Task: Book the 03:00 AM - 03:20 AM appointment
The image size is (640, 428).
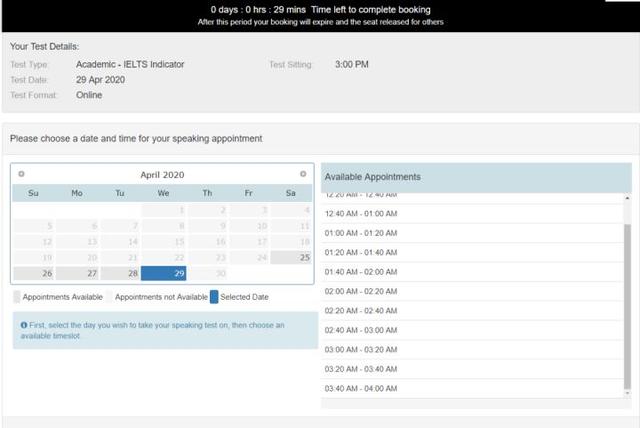Action: pos(472,350)
